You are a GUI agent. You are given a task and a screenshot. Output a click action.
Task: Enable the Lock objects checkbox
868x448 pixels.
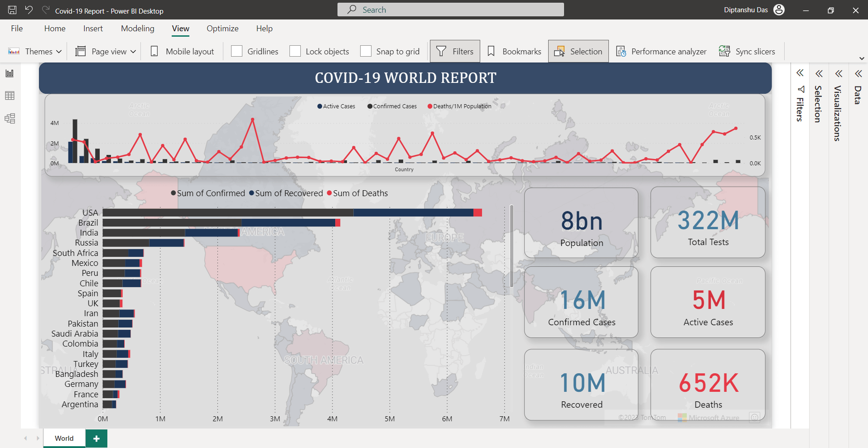point(295,51)
